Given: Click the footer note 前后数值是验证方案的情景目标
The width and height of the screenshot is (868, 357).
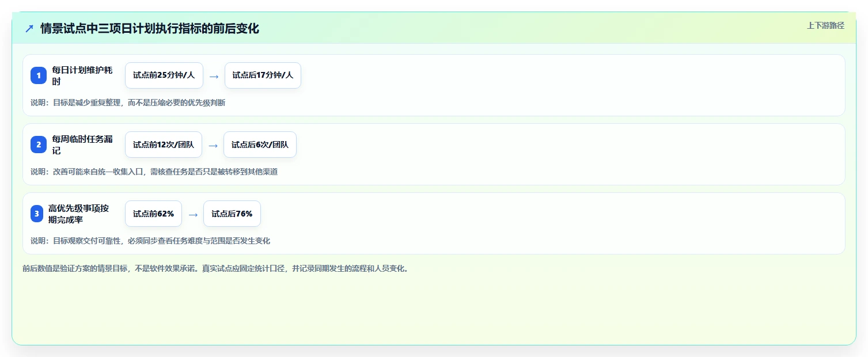Looking at the screenshot, I should click(216, 268).
